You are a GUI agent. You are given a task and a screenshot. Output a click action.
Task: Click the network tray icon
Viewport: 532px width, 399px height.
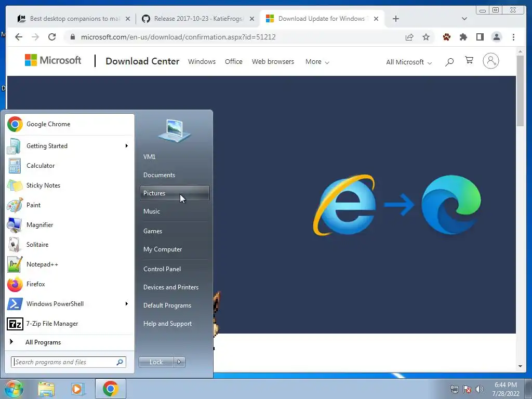(454, 389)
